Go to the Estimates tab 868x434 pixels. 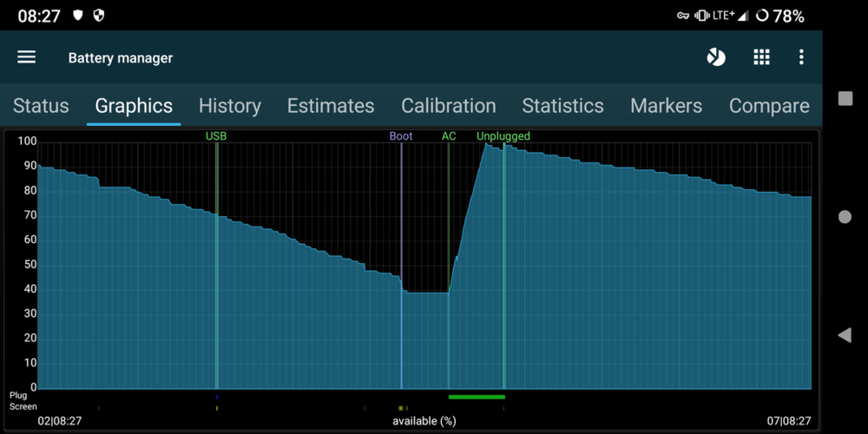pyautogui.click(x=331, y=106)
